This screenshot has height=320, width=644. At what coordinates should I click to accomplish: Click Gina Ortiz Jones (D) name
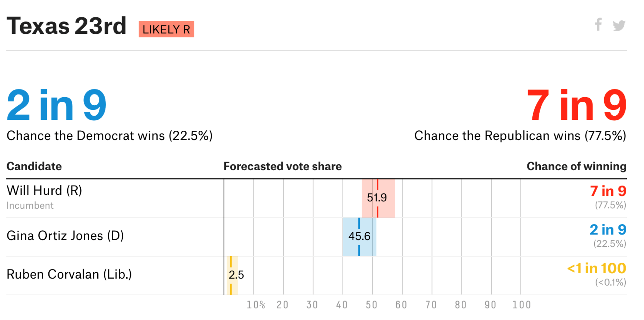[65, 236]
